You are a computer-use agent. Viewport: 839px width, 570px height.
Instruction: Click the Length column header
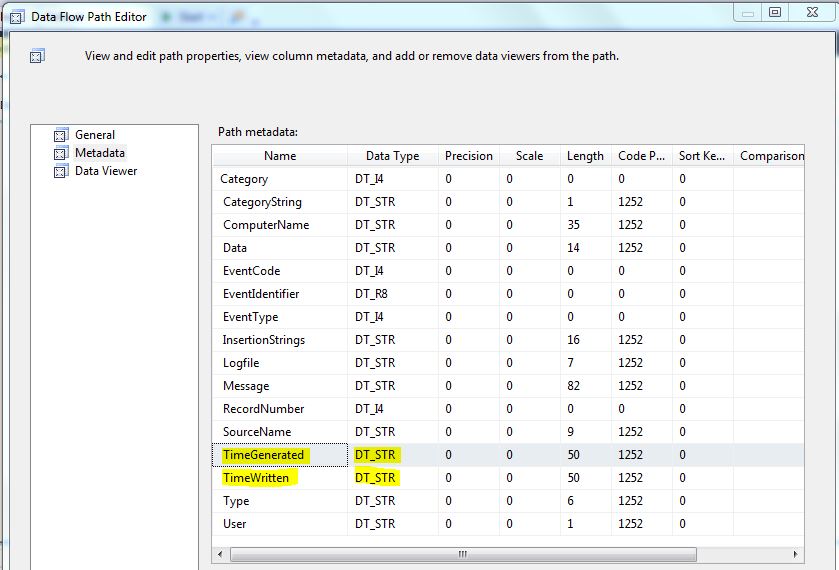click(585, 156)
